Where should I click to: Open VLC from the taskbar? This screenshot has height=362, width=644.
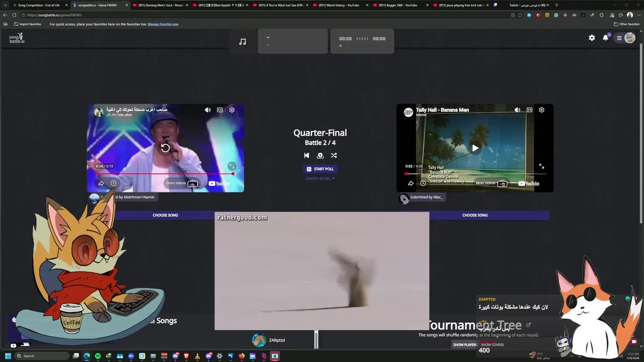click(x=197, y=356)
